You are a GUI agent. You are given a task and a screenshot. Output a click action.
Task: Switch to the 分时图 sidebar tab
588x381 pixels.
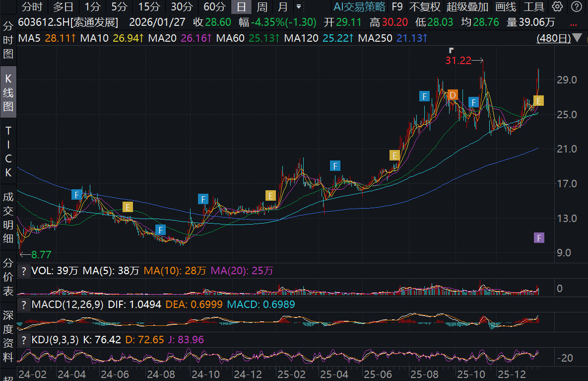(x=8, y=40)
